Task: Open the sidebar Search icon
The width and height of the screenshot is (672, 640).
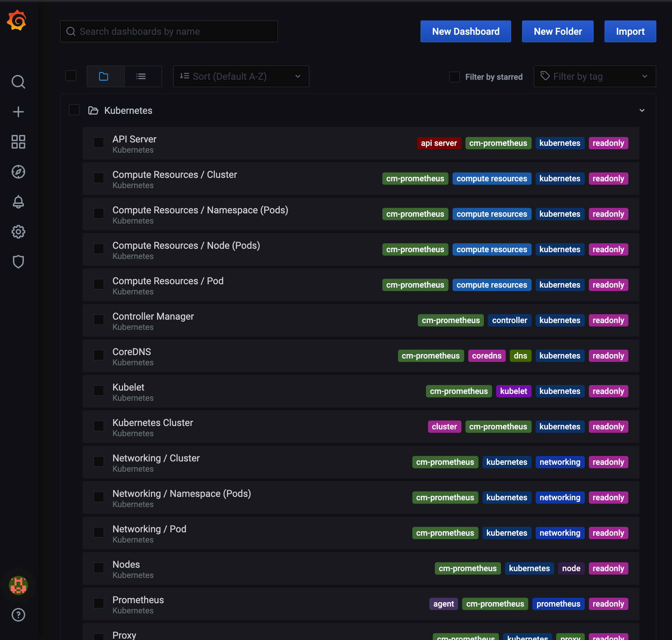Action: click(18, 82)
